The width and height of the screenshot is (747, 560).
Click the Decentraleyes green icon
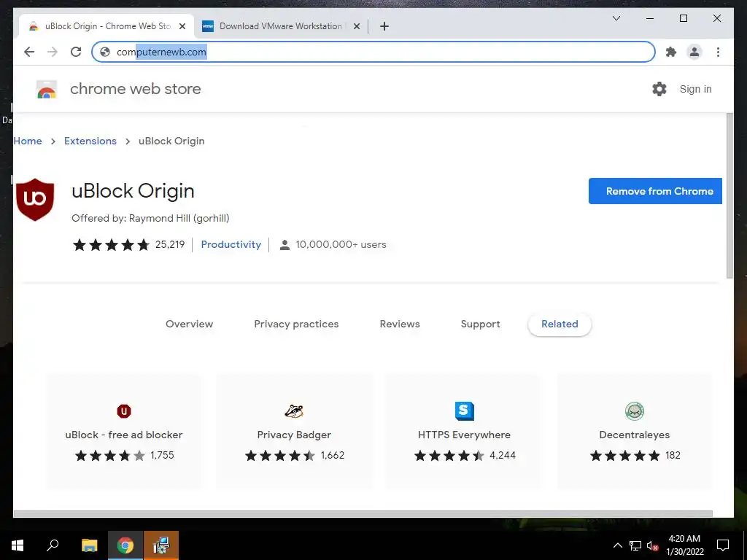(635, 411)
